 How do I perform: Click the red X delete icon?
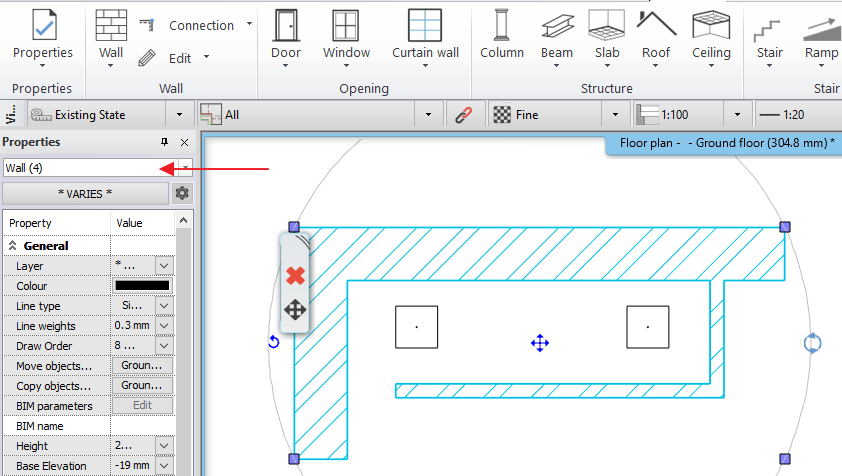tap(295, 276)
